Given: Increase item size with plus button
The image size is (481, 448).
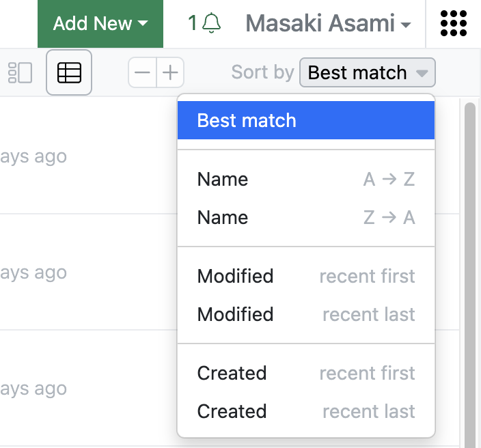Looking at the screenshot, I should (170, 72).
